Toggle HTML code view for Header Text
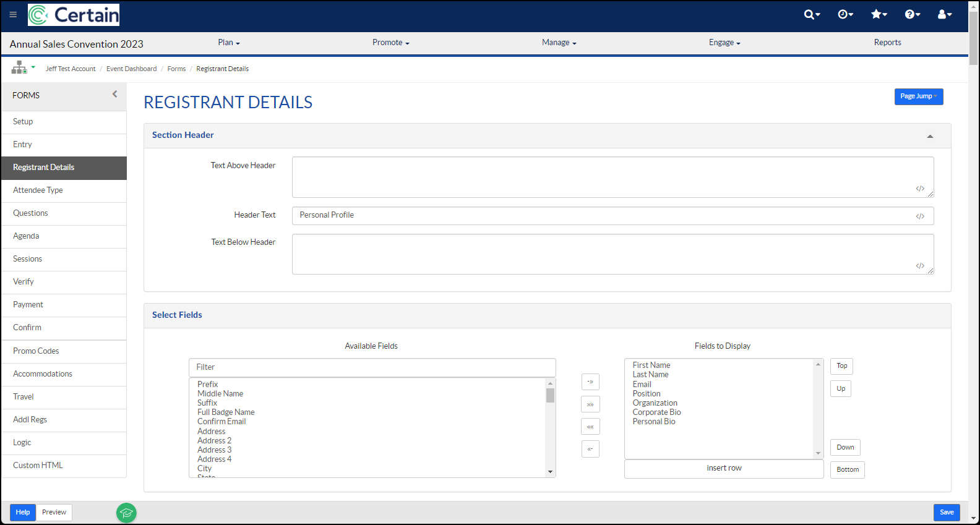 click(x=920, y=216)
